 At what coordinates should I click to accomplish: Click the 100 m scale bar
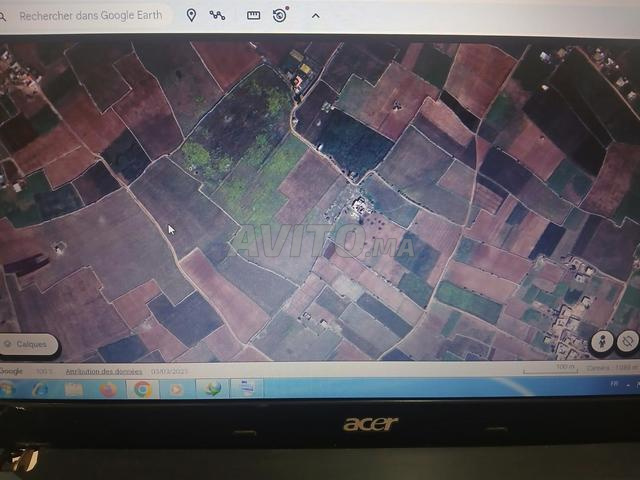[x=565, y=367]
